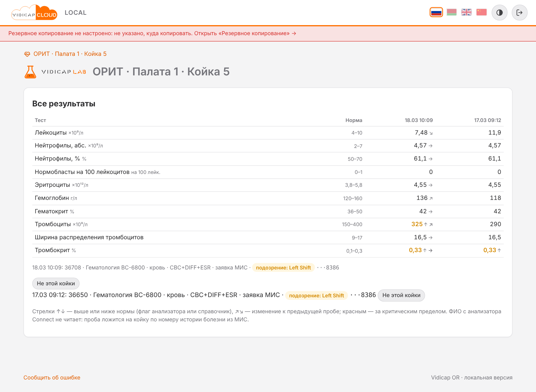
Task: Click the LOCAL label in header
Action: click(76, 13)
